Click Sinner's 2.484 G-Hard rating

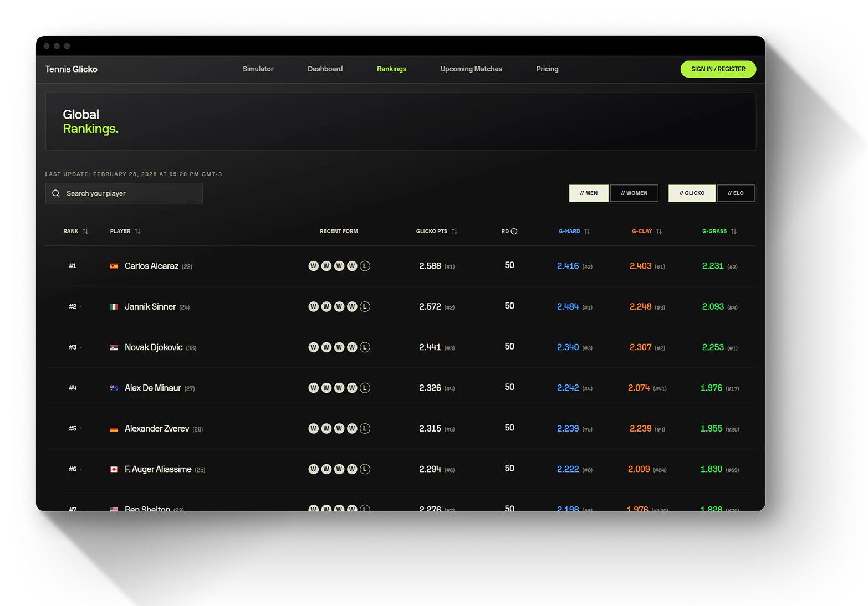[x=568, y=306]
